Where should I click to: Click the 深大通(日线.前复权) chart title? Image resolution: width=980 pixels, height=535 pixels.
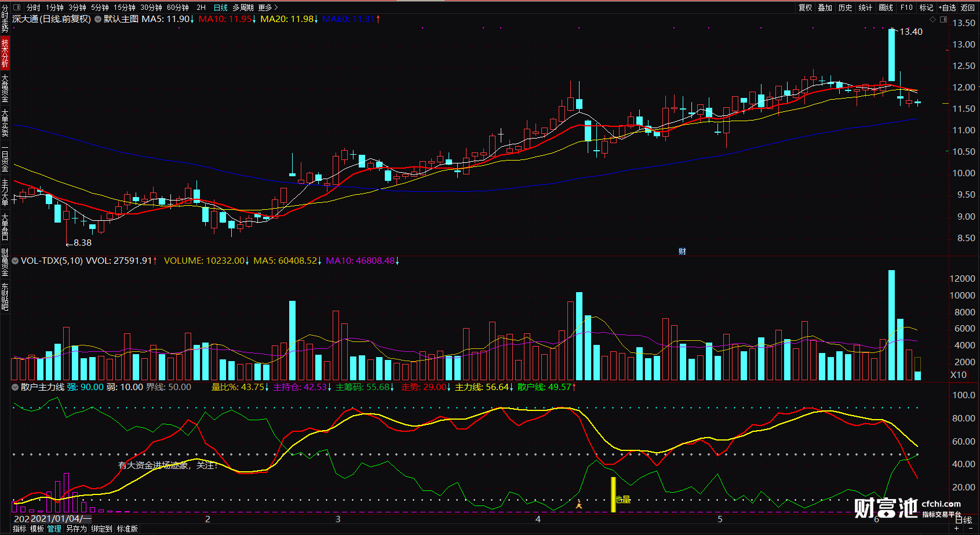[52, 19]
